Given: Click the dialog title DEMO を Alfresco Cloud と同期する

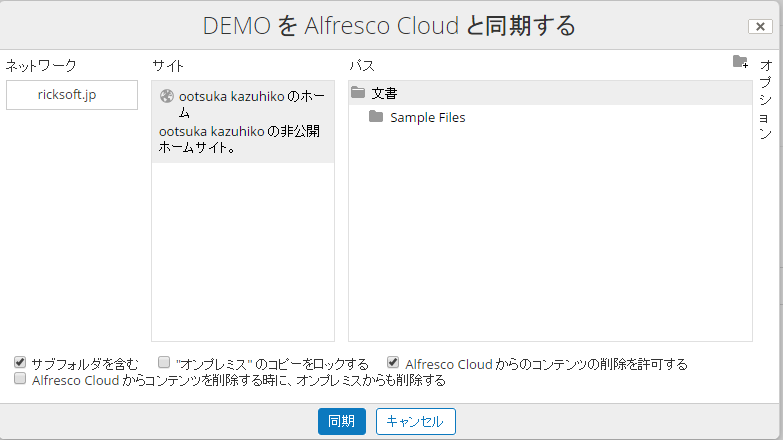Looking at the screenshot, I should pos(389,25).
